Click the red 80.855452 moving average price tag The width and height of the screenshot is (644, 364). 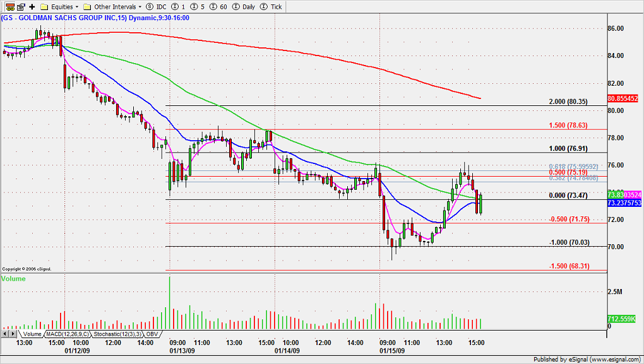[x=623, y=98]
